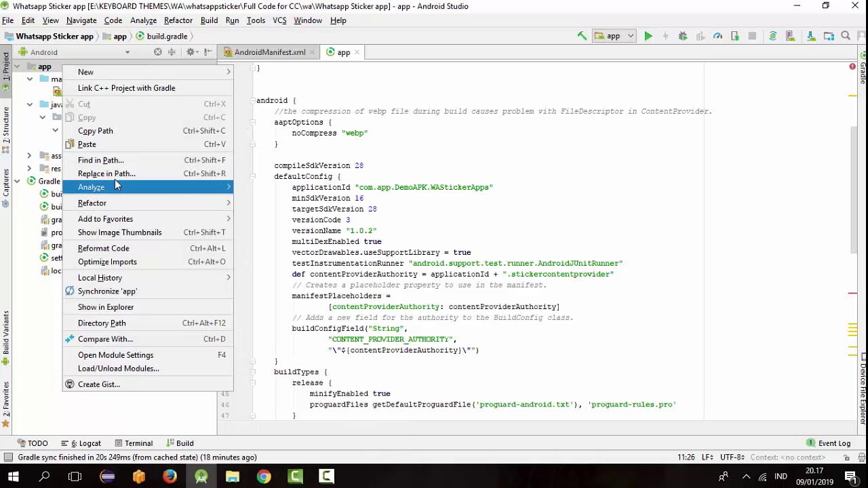Open the Refactor submenu in context menu
Viewport: 868px width, 488px height.
pos(148,203)
